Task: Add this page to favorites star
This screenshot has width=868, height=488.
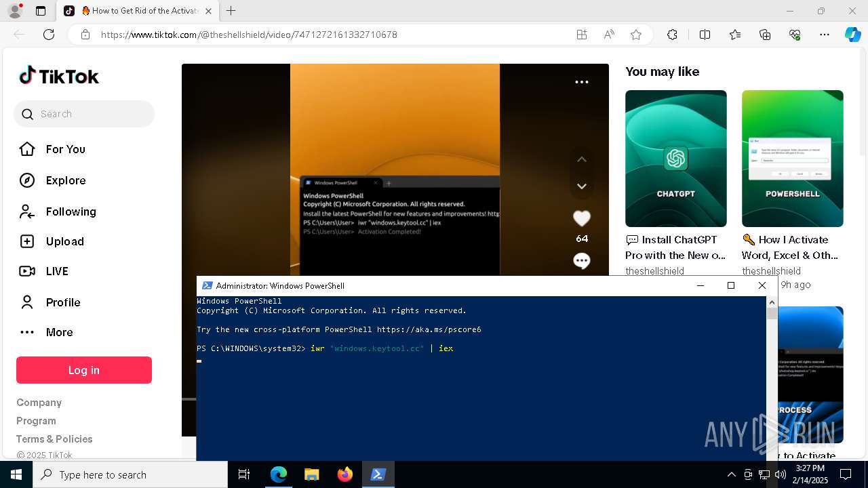Action: [636, 35]
